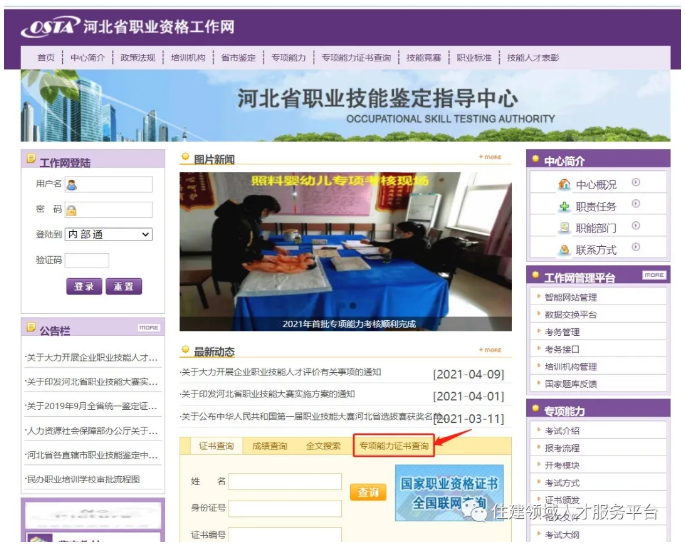Open 国家职业资格证书全国联网查询 banner
The image size is (685, 557).
click(x=450, y=492)
